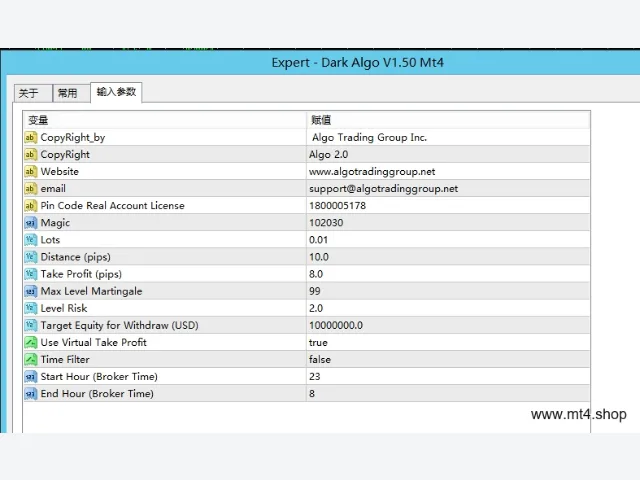
Task: Select the Magic variable name
Action: [55, 223]
